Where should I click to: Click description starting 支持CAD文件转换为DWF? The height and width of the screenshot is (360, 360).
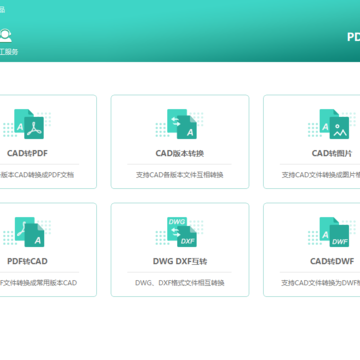[x=321, y=283]
